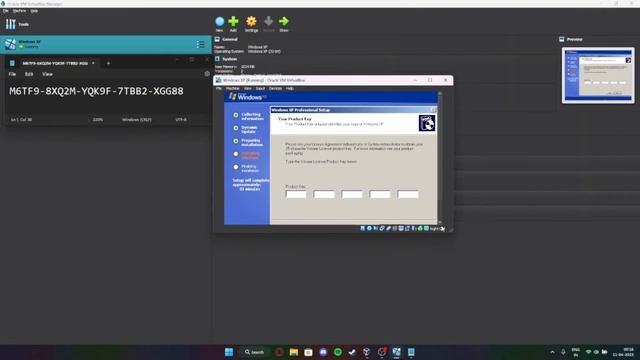Click the System section icon in details

coord(218,59)
